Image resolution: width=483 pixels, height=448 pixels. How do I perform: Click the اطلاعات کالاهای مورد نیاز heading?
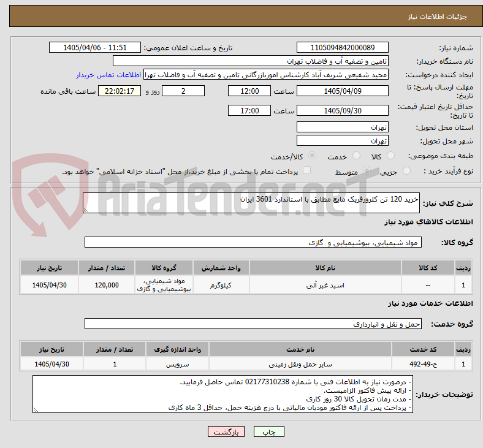point(428,222)
